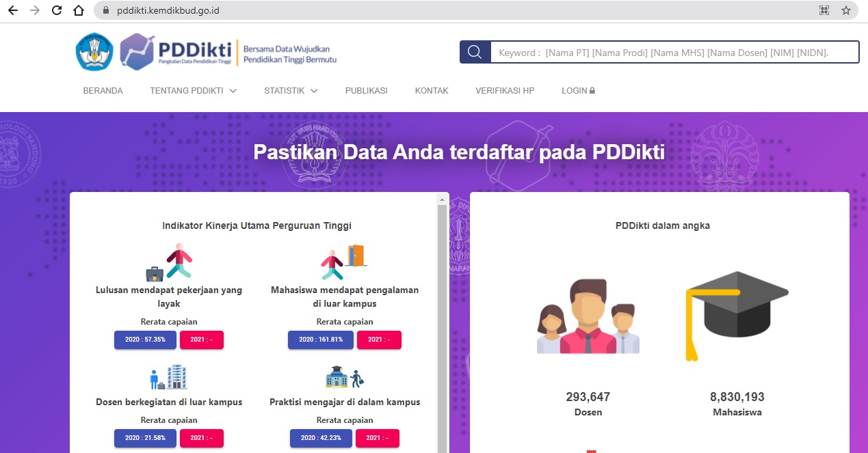This screenshot has width=868, height=453.
Task: Click the indicator panel scrollbar thumb
Action: (x=442, y=328)
